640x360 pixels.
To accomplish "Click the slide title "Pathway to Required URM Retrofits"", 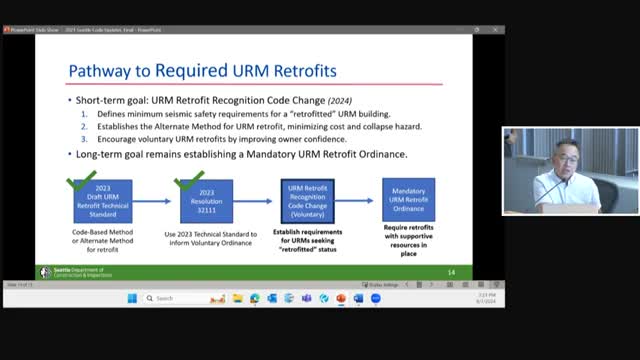I will 202,71.
